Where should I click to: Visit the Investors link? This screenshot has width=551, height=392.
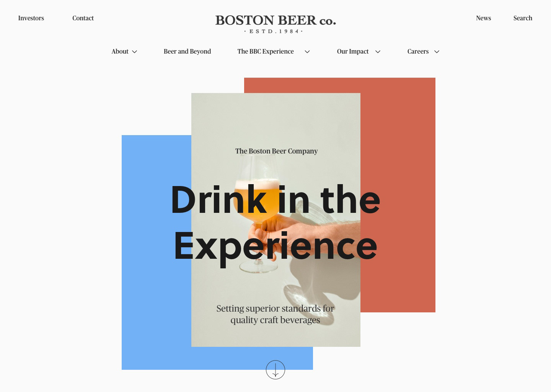pos(31,18)
